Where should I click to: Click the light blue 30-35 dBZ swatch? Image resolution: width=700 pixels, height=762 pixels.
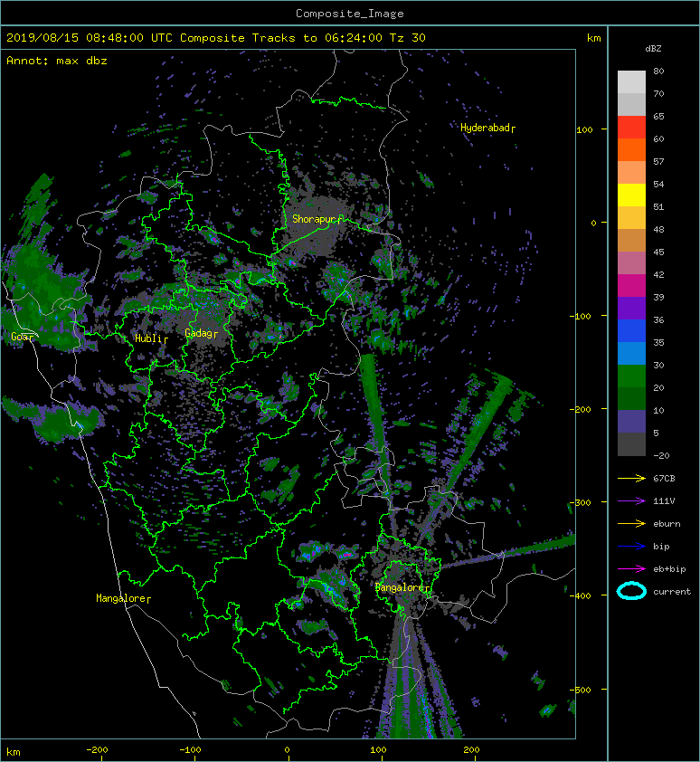coord(631,353)
